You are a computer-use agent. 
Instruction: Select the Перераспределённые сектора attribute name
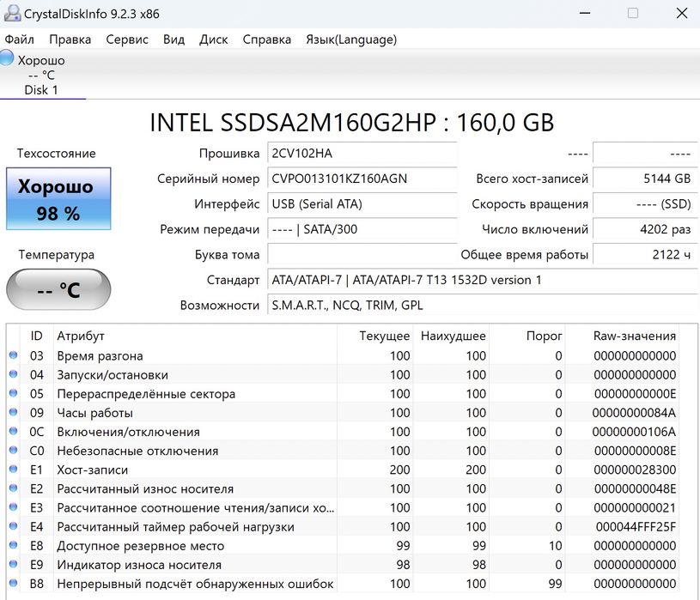(146, 394)
